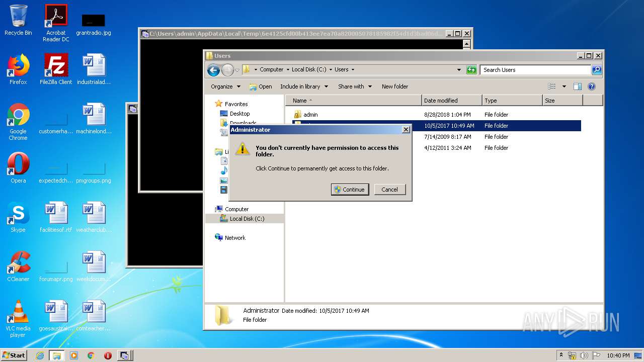Screen dimensions: 644x362
Task: Select the pmgroups.png desktop file
Action: pos(94,173)
